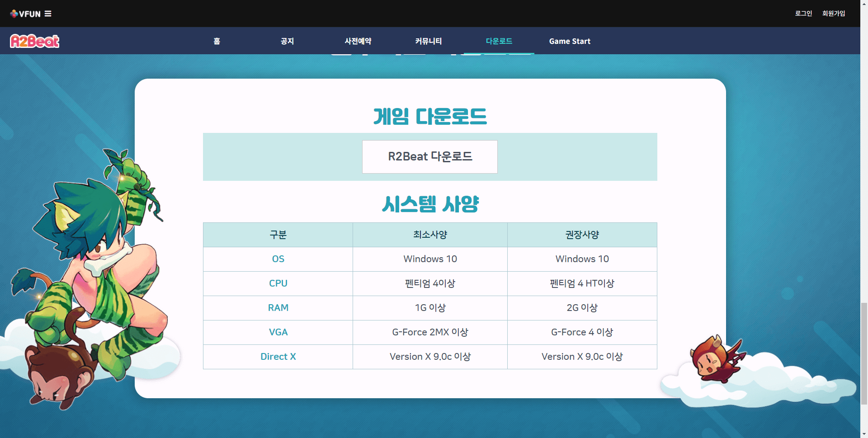Click minimum spec Version X 9.0c 이상 cell

[x=430, y=357]
